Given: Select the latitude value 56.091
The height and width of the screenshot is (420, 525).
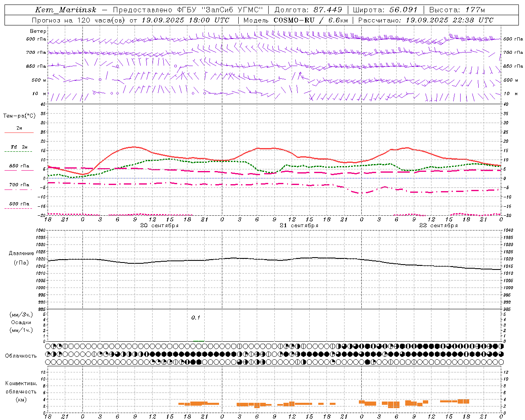Looking at the screenshot, I should click(404, 10).
